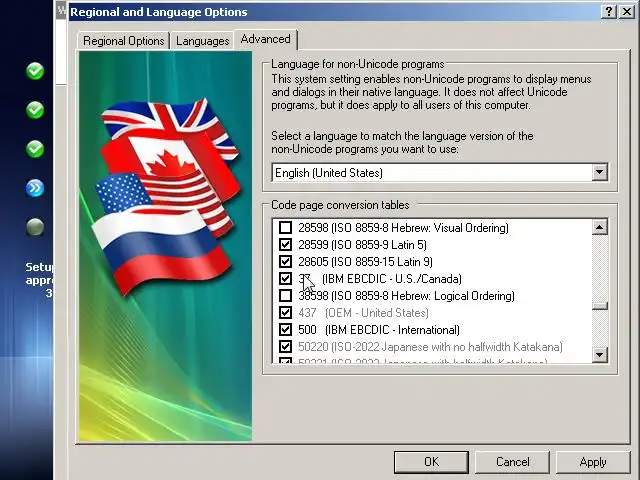Click the code page list scroll down arrow
Image resolution: width=640 pixels, height=480 pixels.
tap(599, 354)
